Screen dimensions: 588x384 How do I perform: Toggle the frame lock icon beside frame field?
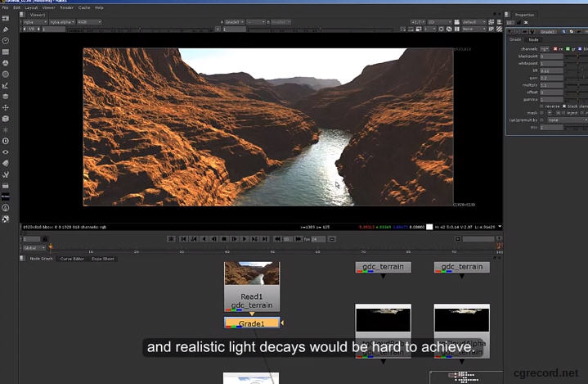[45, 239]
